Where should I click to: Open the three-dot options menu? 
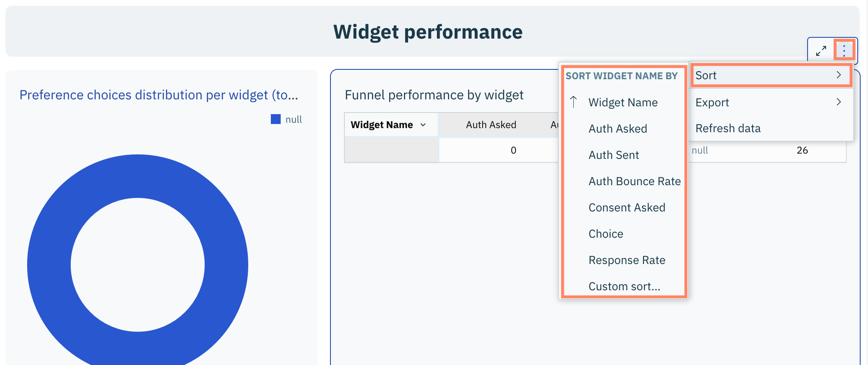pyautogui.click(x=844, y=51)
